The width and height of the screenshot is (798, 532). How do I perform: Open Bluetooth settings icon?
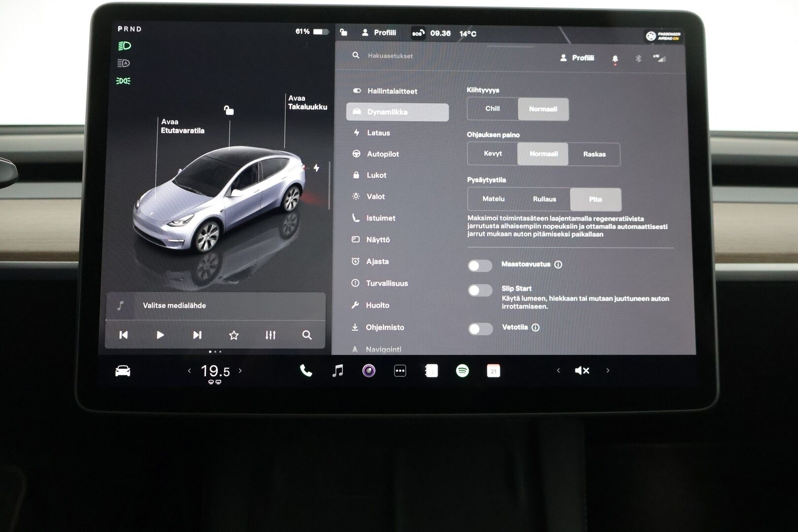coord(637,58)
